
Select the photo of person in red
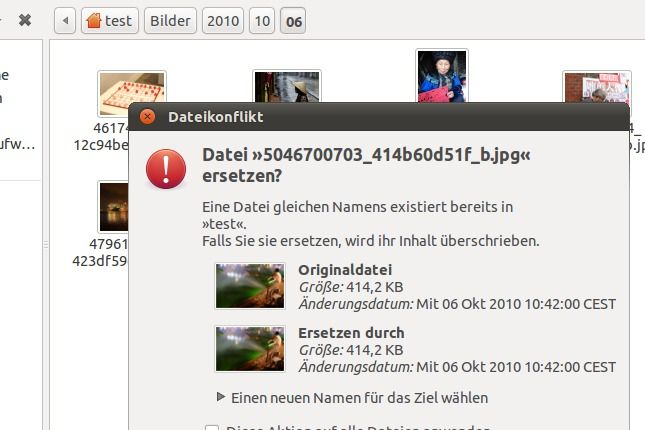tap(441, 76)
